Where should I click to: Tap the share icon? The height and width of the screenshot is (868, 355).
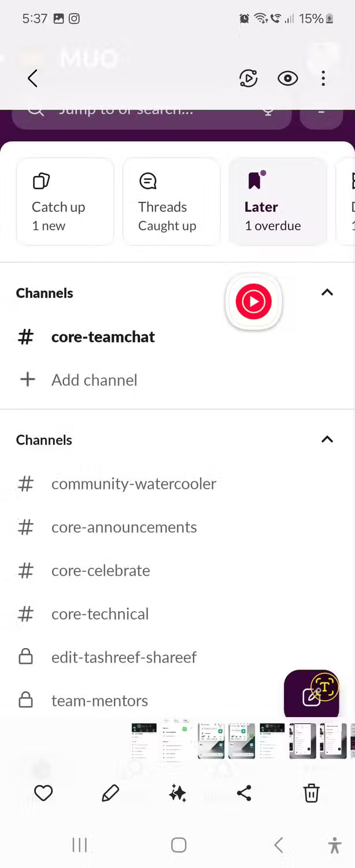pos(244,793)
